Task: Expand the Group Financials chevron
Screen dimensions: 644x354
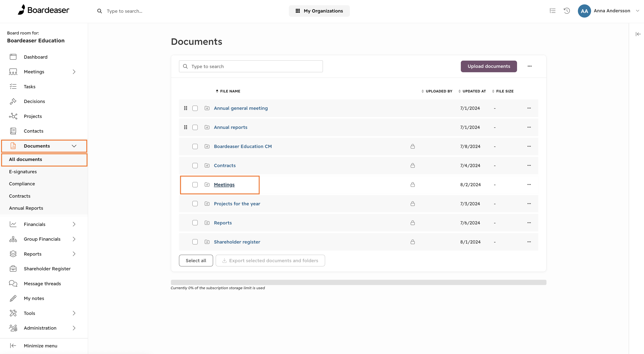Action: point(74,239)
